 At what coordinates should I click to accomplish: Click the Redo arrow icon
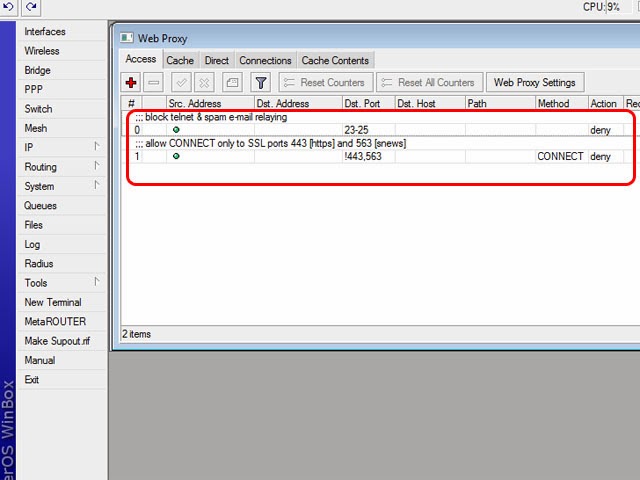point(31,7)
